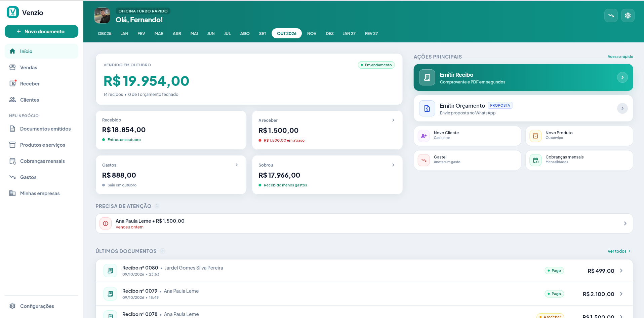644x318 pixels.
Task: Click the Documentos emitidos document icon
Action: coord(12,129)
